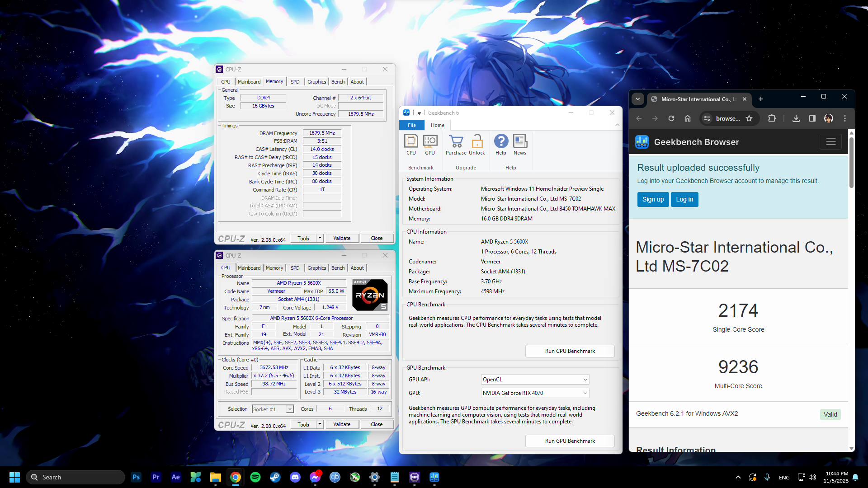Toggle Chrome side panel icon

[812, 118]
